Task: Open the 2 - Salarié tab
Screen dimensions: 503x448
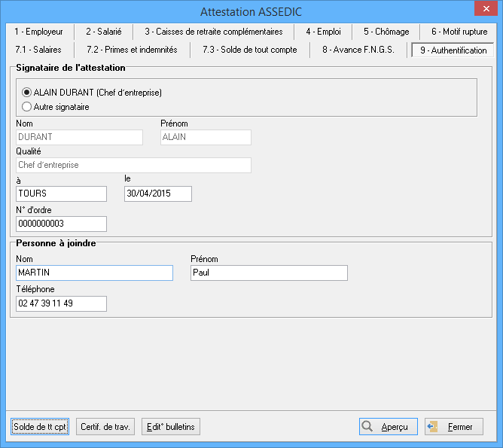Action: click(x=102, y=32)
